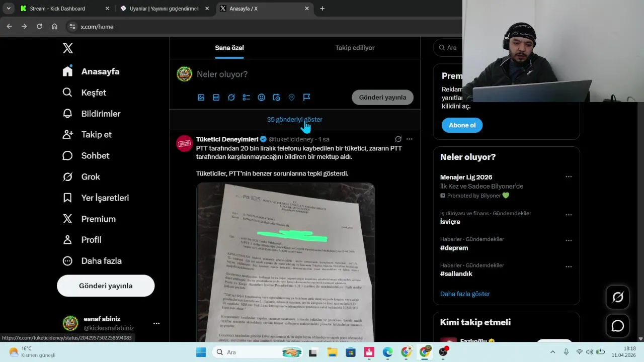644x362 pixels.
Task: Expand Daha fazla menu in sidebar
Action: coord(92,261)
